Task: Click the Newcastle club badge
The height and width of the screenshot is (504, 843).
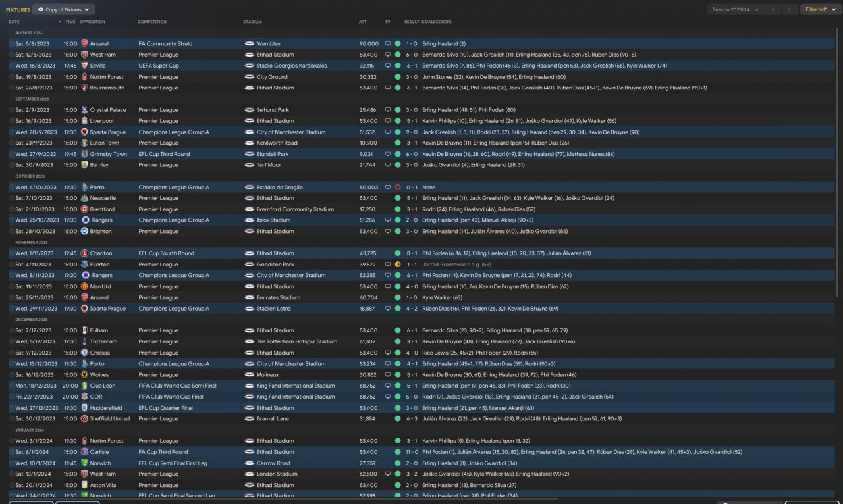Action: point(84,198)
